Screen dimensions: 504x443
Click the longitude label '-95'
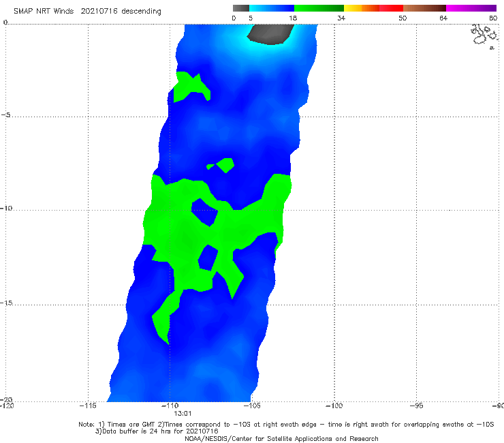pyautogui.click(x=417, y=406)
